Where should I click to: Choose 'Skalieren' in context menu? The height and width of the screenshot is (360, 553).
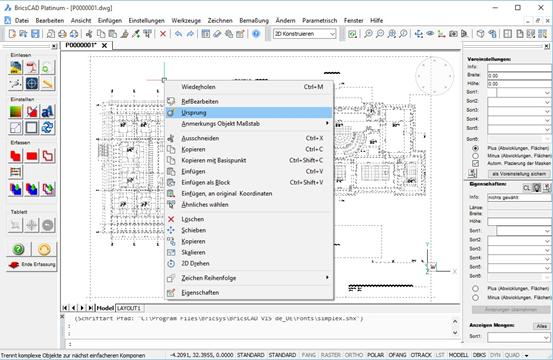[249, 252]
